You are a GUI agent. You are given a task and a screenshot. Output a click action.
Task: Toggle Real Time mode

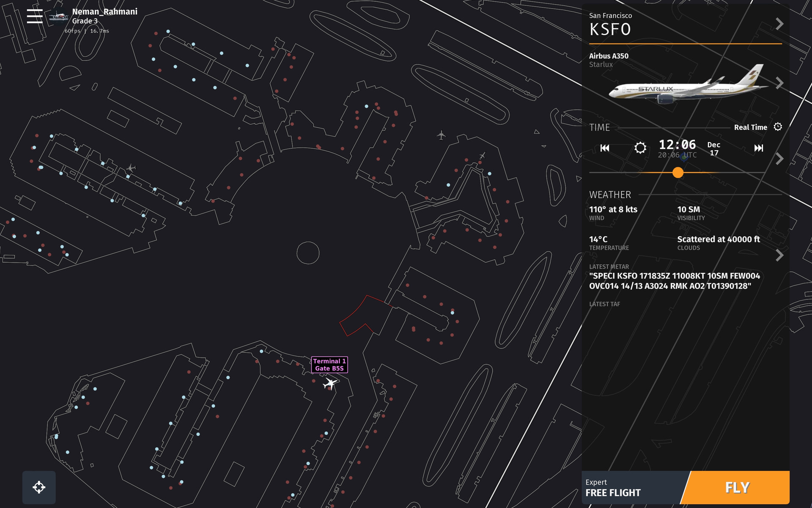(x=750, y=127)
